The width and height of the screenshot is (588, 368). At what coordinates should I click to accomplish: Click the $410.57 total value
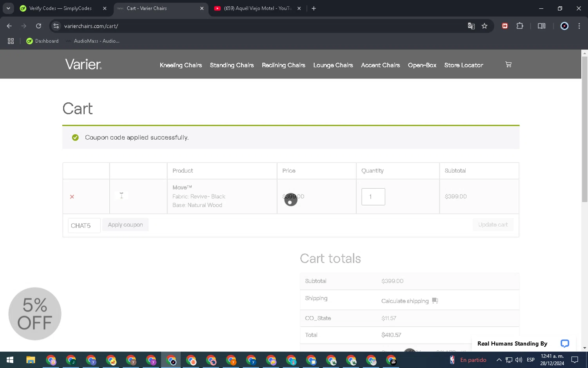[391, 335]
